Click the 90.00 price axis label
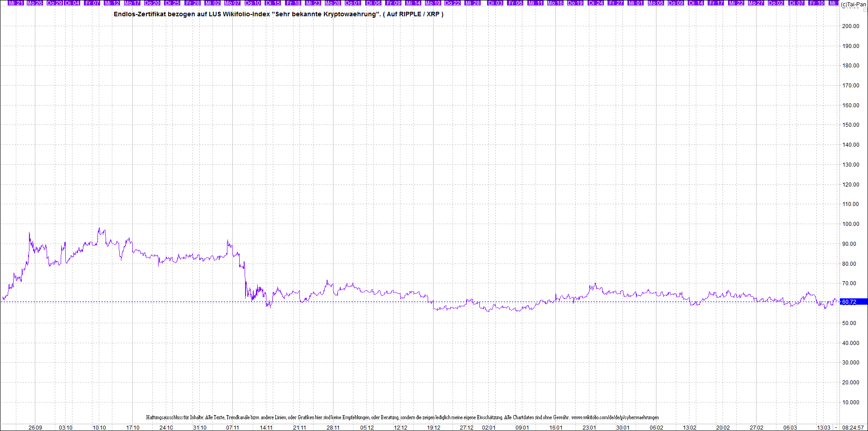 (849, 244)
